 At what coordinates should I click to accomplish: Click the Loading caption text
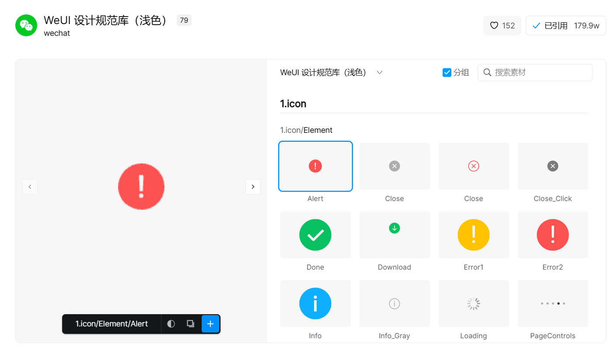tap(474, 336)
